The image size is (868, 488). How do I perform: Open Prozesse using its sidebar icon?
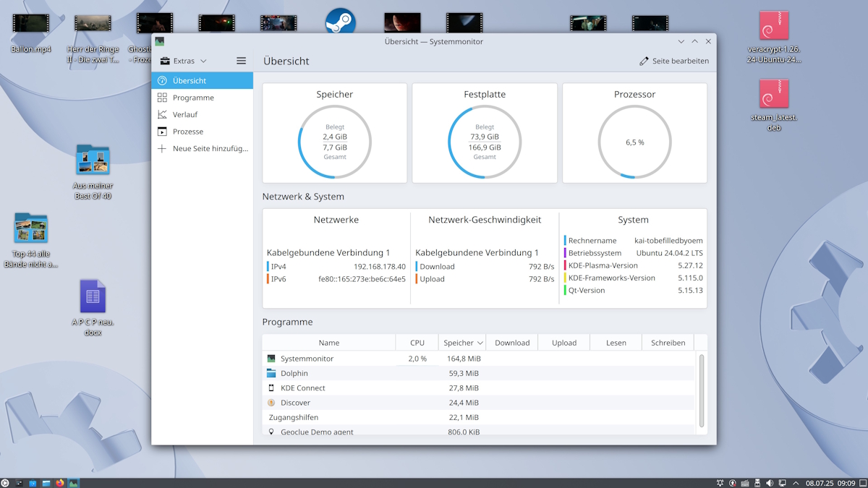click(x=162, y=132)
